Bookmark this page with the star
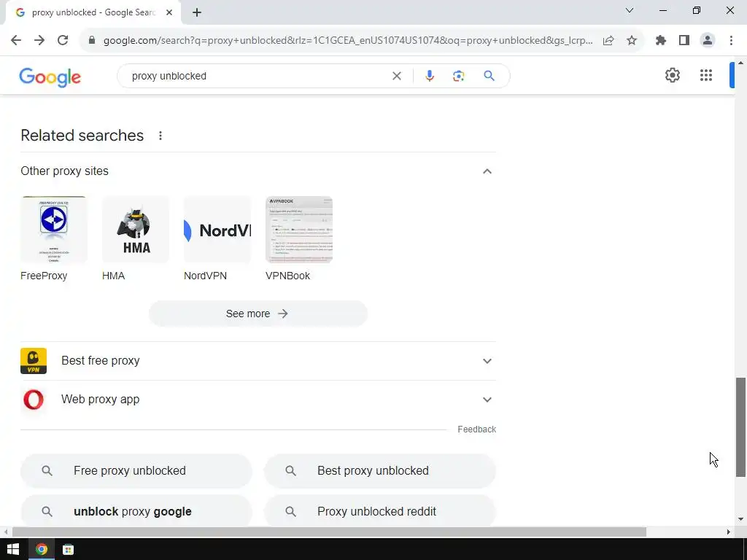 pos(632,41)
